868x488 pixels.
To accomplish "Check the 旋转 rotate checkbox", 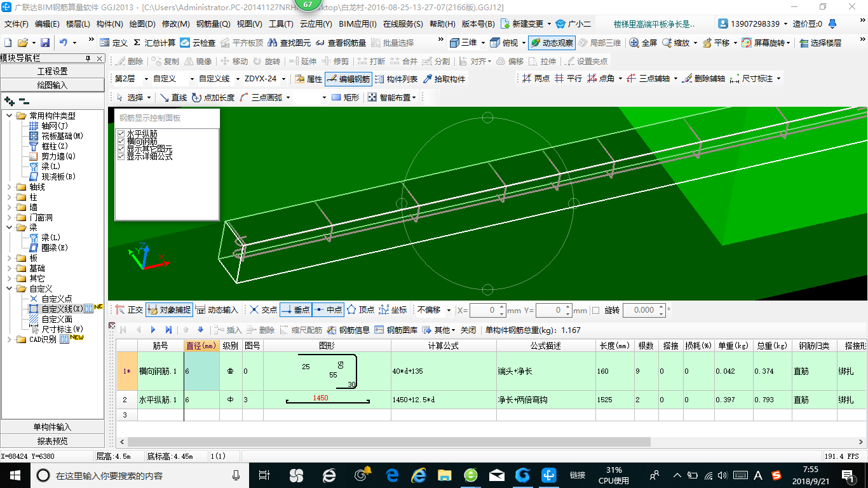I will point(595,311).
